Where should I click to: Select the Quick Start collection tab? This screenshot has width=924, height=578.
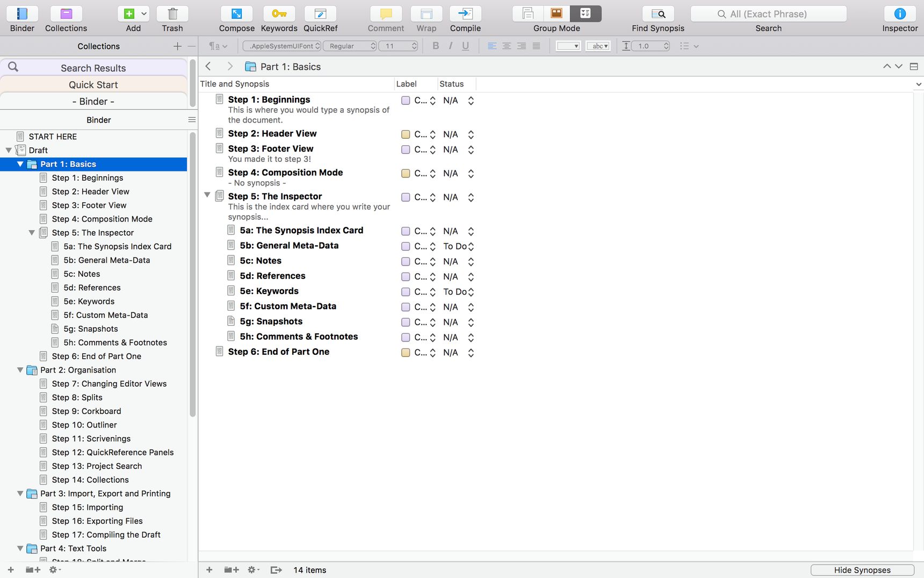93,84
